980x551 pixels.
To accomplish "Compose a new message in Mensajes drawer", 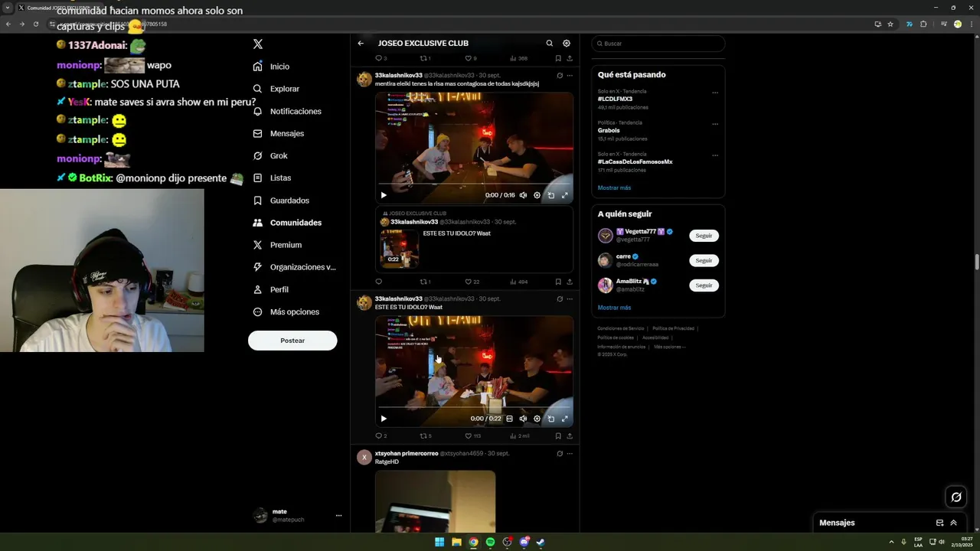I will (x=939, y=523).
